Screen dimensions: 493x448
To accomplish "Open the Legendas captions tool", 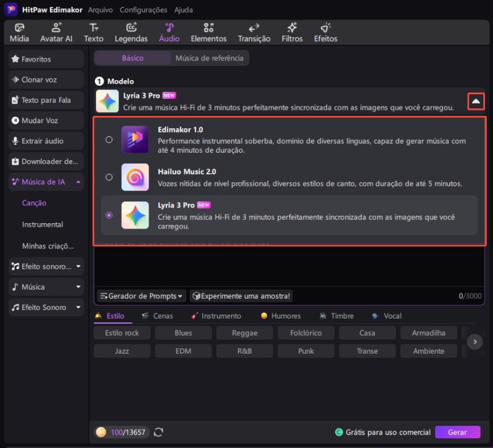I will 131,33.
